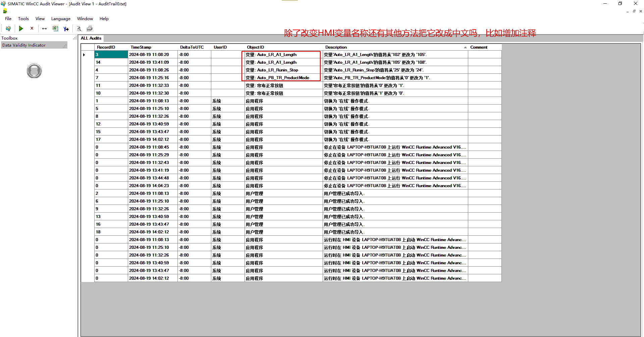Click the Audit Viewer open file toolbar icon
Viewport: 644px width, 337px height.
(x=8, y=29)
